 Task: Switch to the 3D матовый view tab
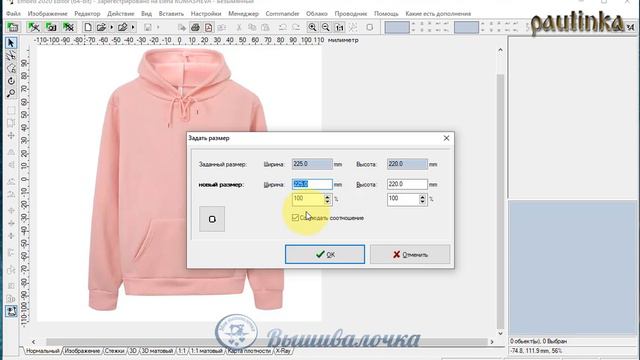click(x=157, y=351)
